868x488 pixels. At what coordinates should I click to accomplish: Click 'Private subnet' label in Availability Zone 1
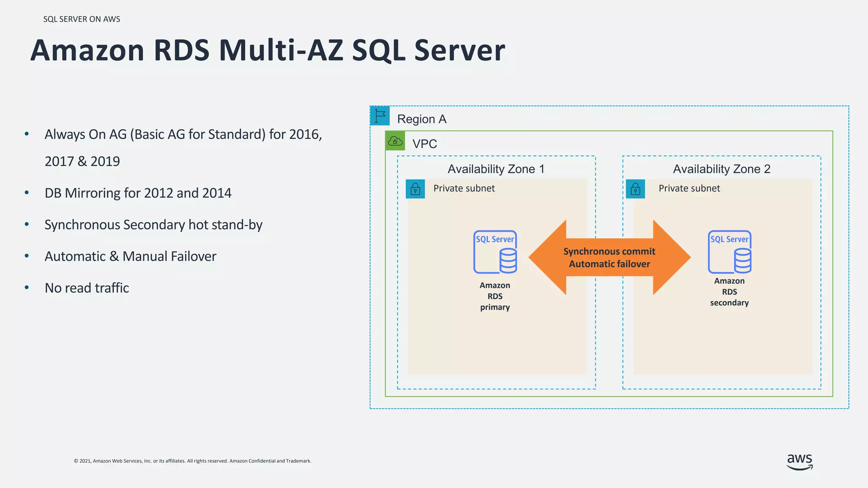click(x=464, y=189)
